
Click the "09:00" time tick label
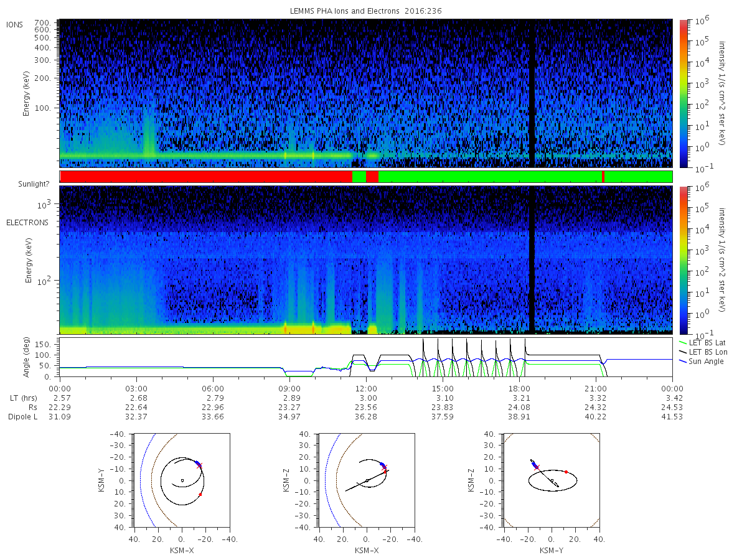point(289,388)
